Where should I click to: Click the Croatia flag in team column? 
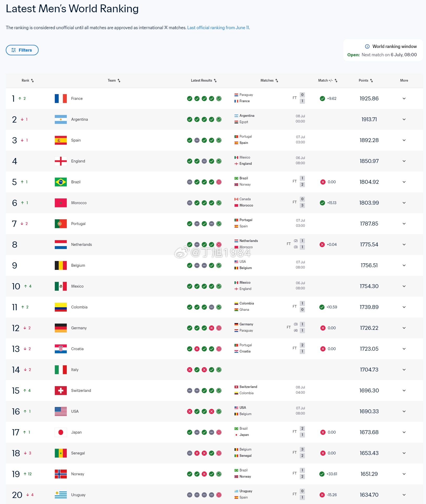[61, 349]
